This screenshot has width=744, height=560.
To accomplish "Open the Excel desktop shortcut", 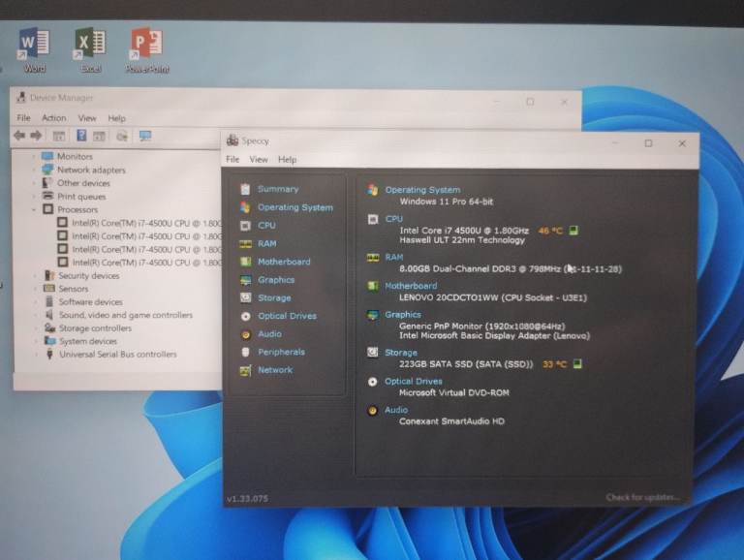I will [90, 49].
